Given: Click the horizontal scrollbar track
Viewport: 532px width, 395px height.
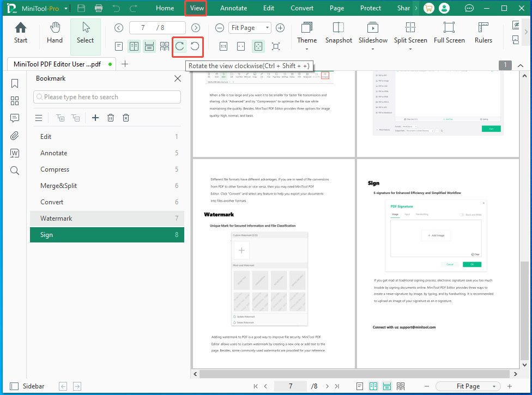Looking at the screenshot, I should pos(355,374).
